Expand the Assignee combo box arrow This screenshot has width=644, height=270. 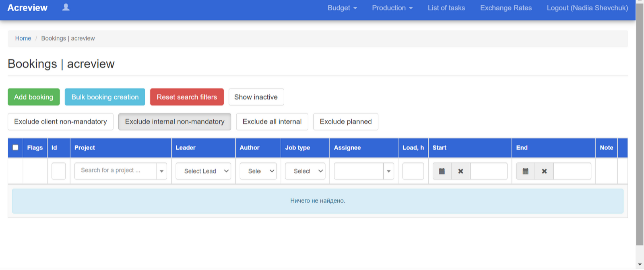(x=389, y=171)
